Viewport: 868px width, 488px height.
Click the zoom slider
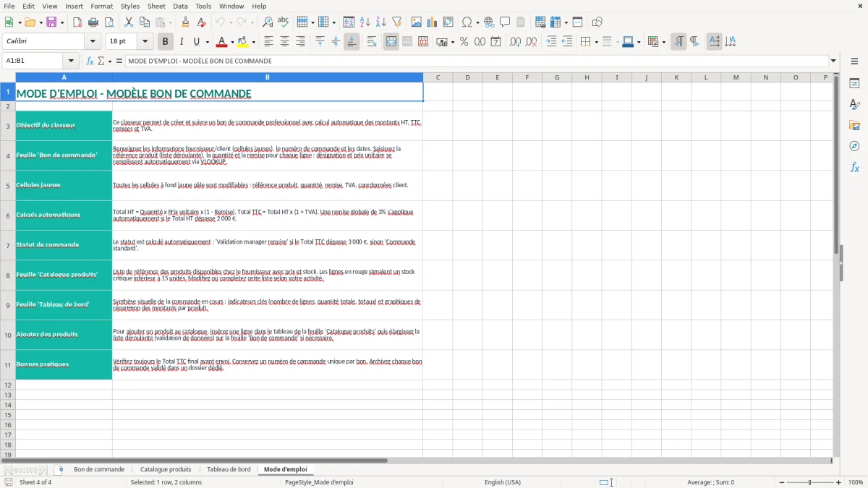point(809,482)
